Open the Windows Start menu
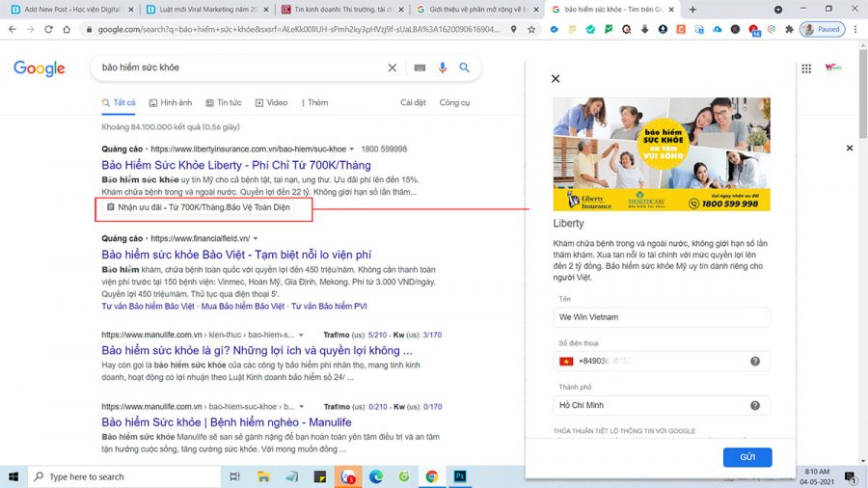This screenshot has width=868, height=488. (14, 476)
